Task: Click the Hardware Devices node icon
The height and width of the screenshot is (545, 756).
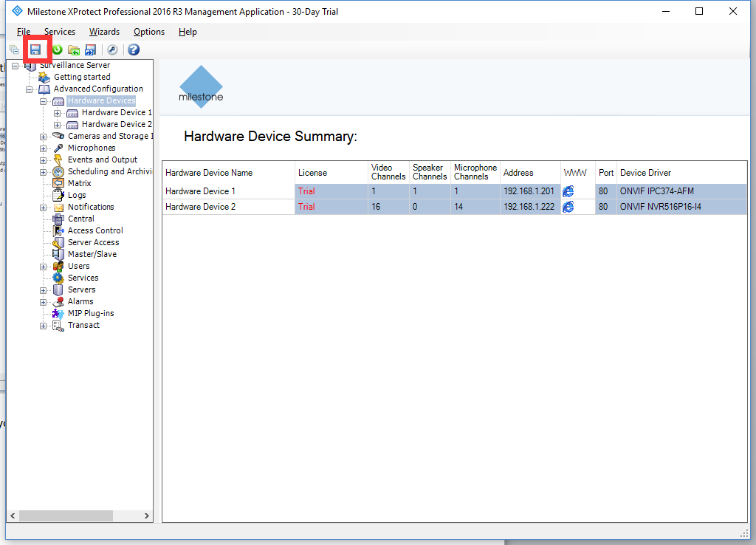Action: coord(58,100)
